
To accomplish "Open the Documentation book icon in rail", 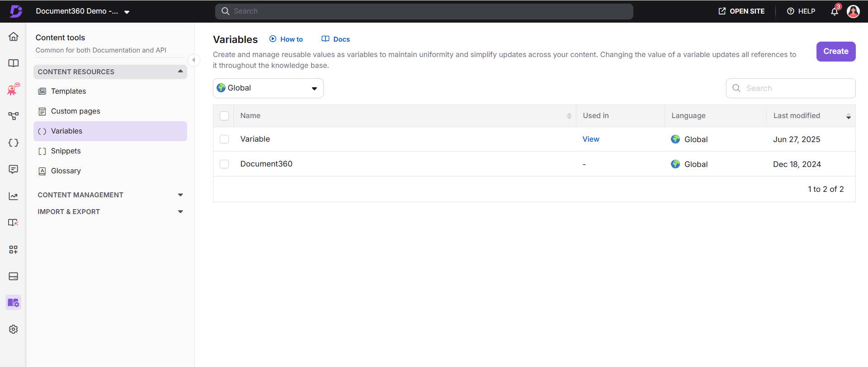I will pyautogui.click(x=14, y=63).
